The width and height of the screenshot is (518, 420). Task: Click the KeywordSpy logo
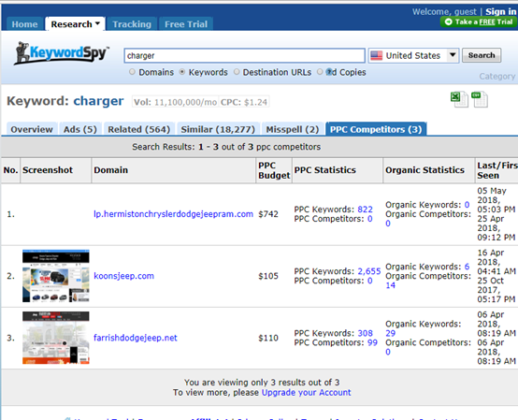click(x=62, y=53)
